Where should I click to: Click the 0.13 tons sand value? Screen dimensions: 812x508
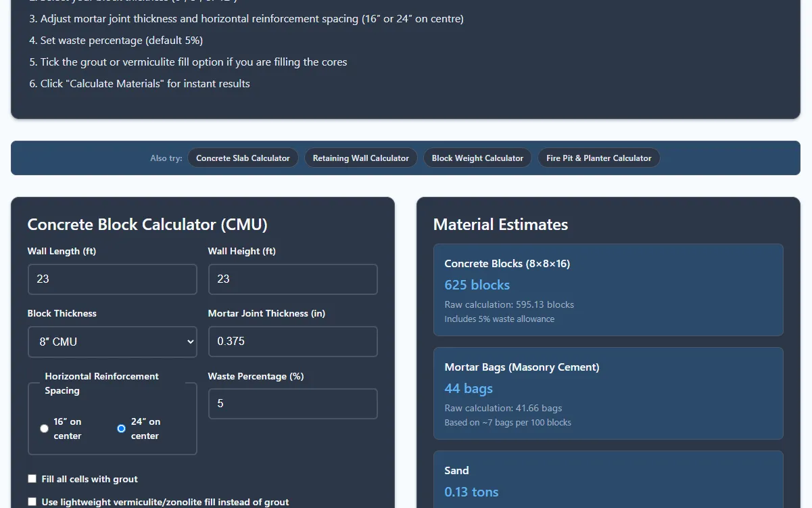(x=471, y=492)
